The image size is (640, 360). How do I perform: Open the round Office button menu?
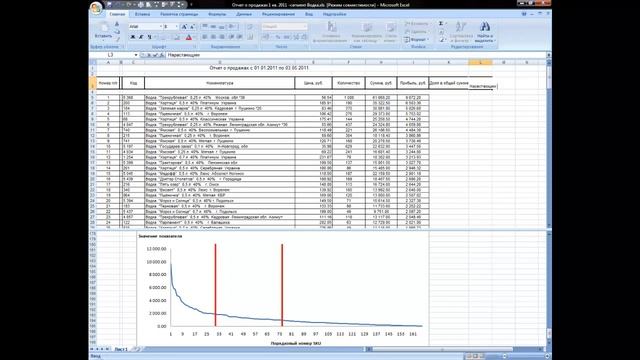(96, 7)
